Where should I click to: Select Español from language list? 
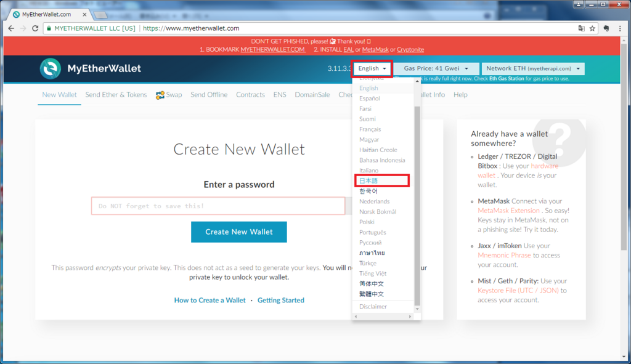370,98
